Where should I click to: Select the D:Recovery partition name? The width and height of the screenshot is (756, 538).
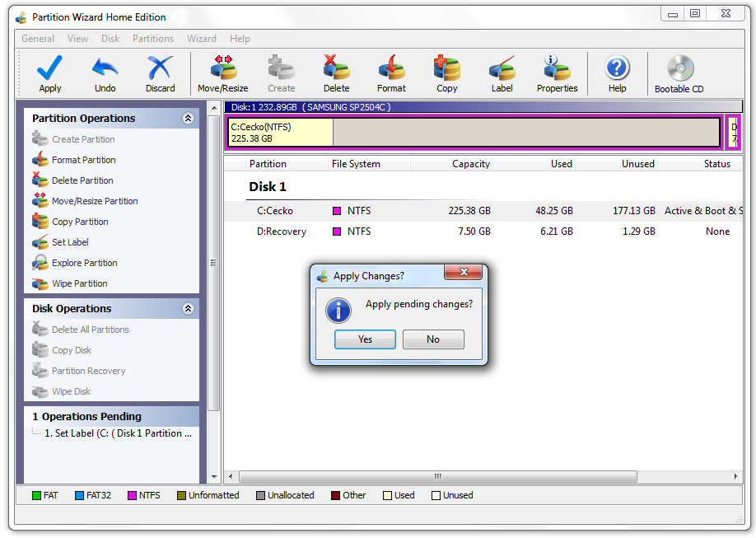click(282, 232)
